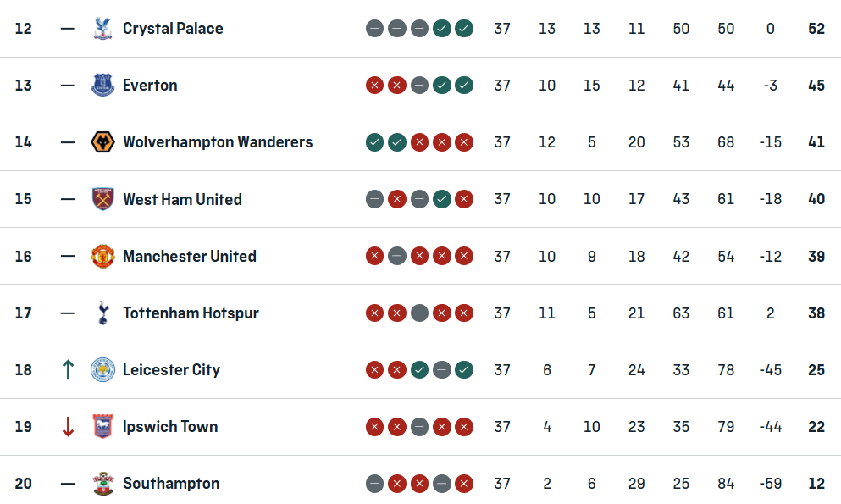Click the Wolverhampton Wanderers wolf crest
Screen dimensions: 841x504
(102, 142)
